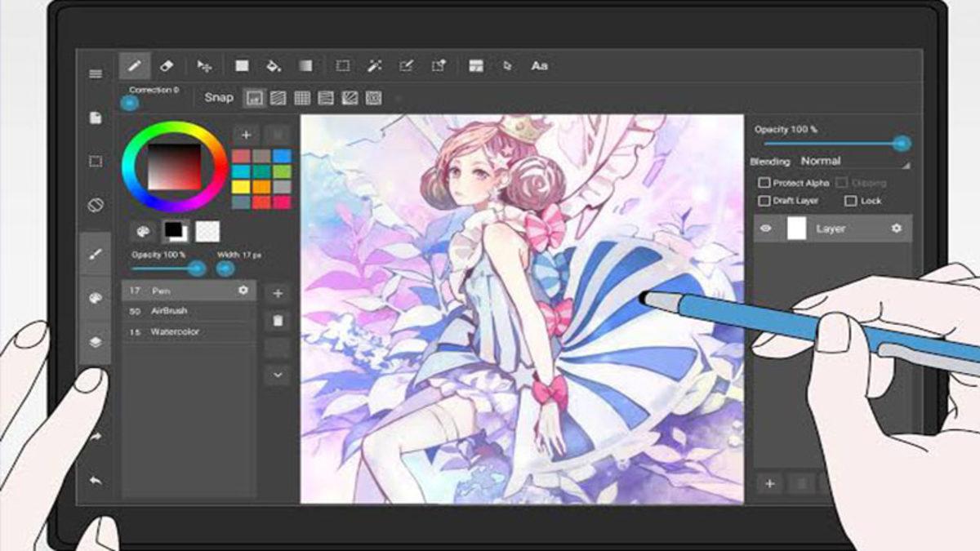Add new layer with plus button

point(768,483)
